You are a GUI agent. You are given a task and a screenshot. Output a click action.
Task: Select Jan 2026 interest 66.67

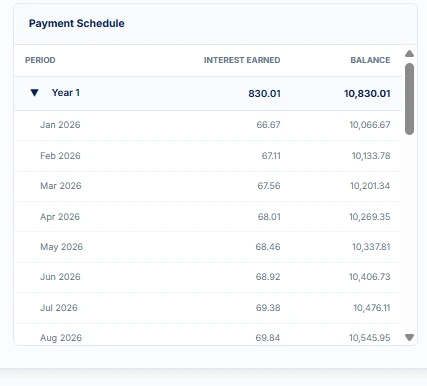tap(268, 125)
